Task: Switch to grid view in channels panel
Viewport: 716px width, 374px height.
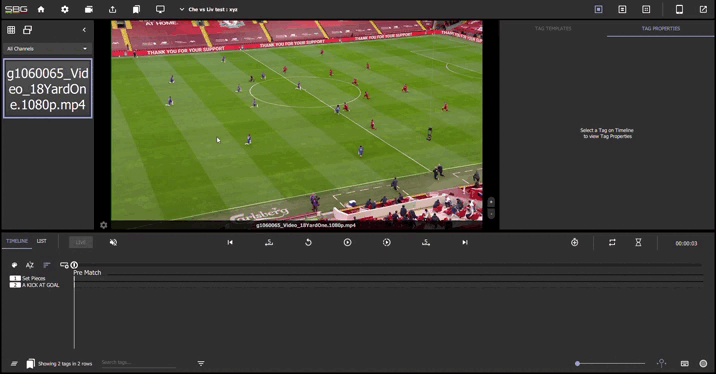Action: pos(11,30)
